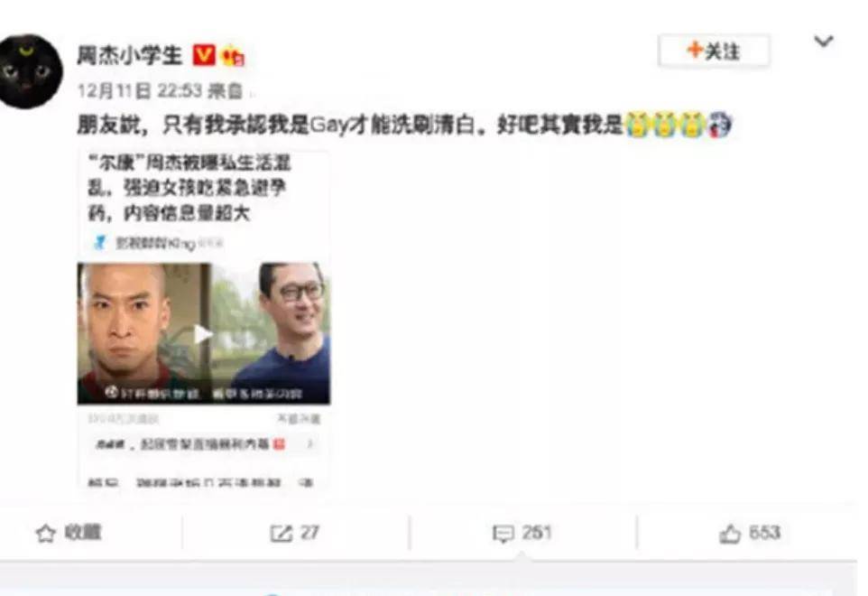
Task: Click the orange verified V badge
Action: click(x=203, y=55)
